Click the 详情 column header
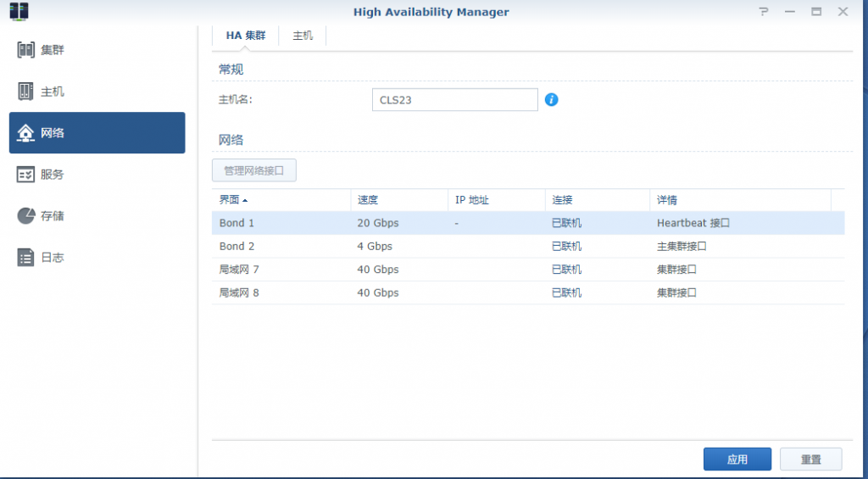This screenshot has height=479, width=868. [x=741, y=200]
